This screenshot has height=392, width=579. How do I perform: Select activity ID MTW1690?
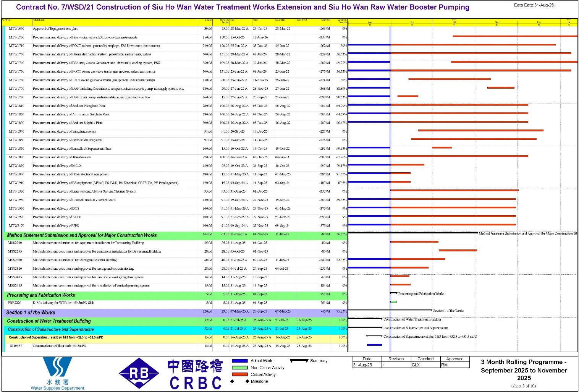(x=16, y=29)
